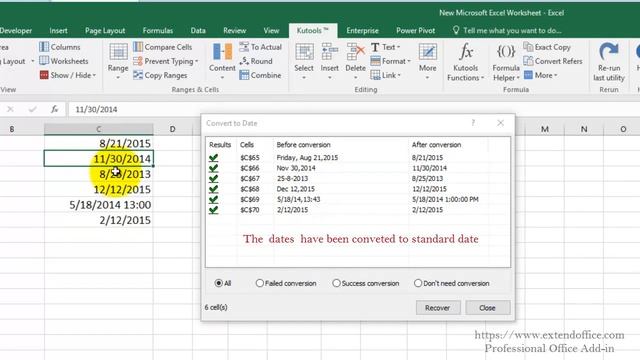Click cell containing 5/18/2014 13:00
Viewport: 640px width, 360px height.
tap(98, 205)
